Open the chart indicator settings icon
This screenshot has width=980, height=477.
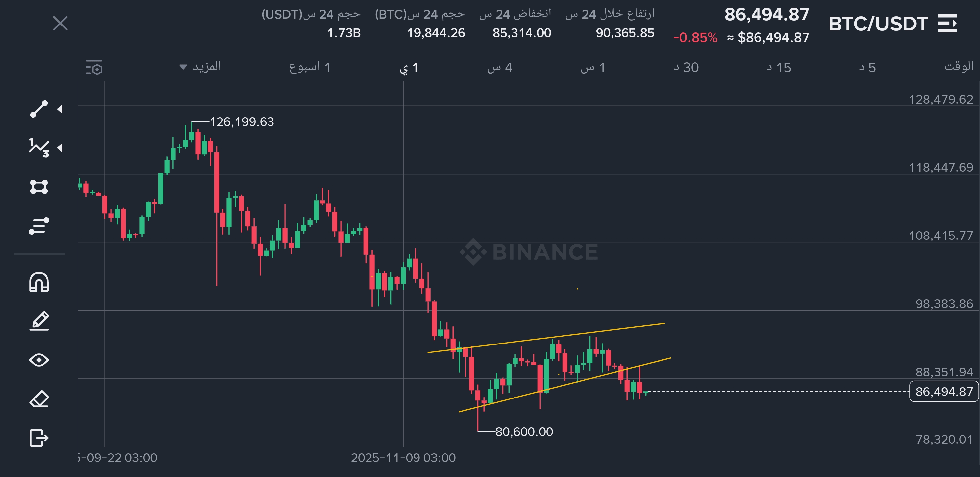click(94, 67)
